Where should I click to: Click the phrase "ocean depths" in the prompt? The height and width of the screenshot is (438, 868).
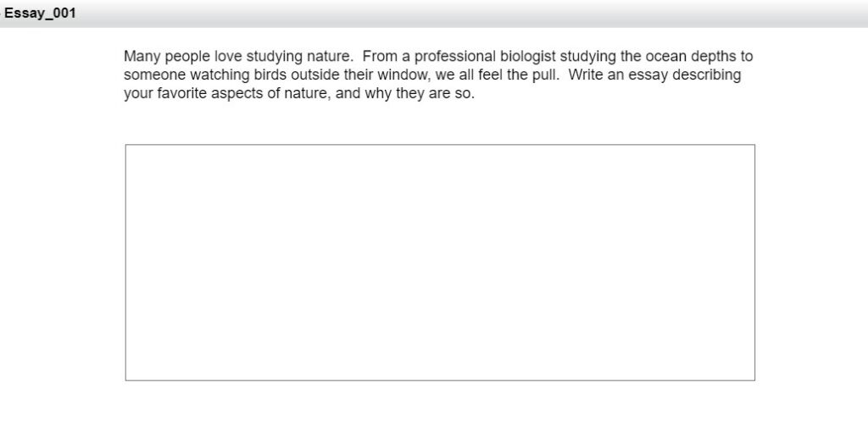click(x=692, y=57)
